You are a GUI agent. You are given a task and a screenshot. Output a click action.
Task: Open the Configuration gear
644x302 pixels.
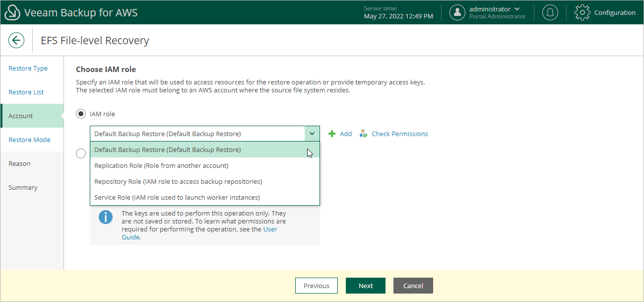point(582,12)
